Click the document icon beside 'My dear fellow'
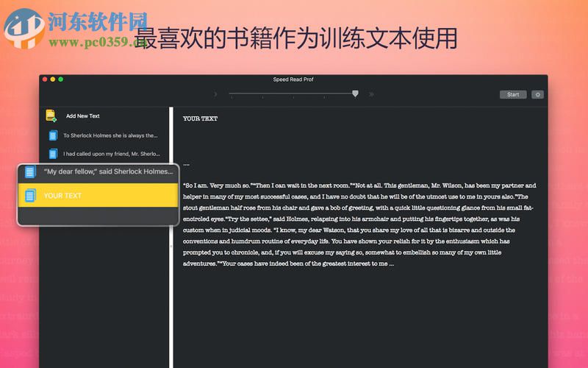Screen dimensions: 588x368 30,171
